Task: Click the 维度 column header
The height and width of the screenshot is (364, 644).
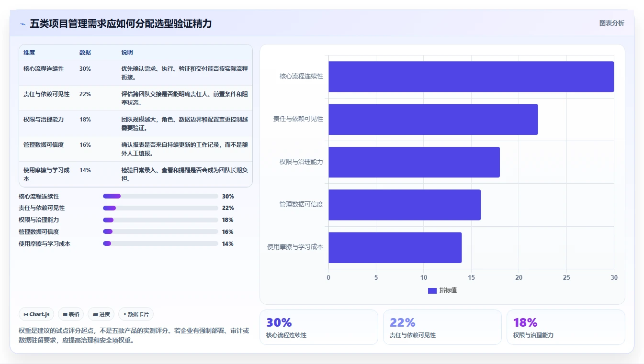Action: click(29, 53)
